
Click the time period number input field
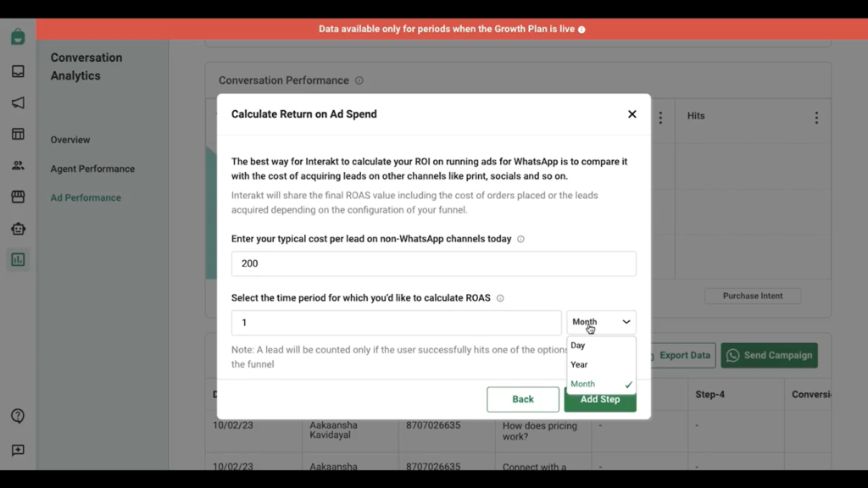(x=397, y=323)
